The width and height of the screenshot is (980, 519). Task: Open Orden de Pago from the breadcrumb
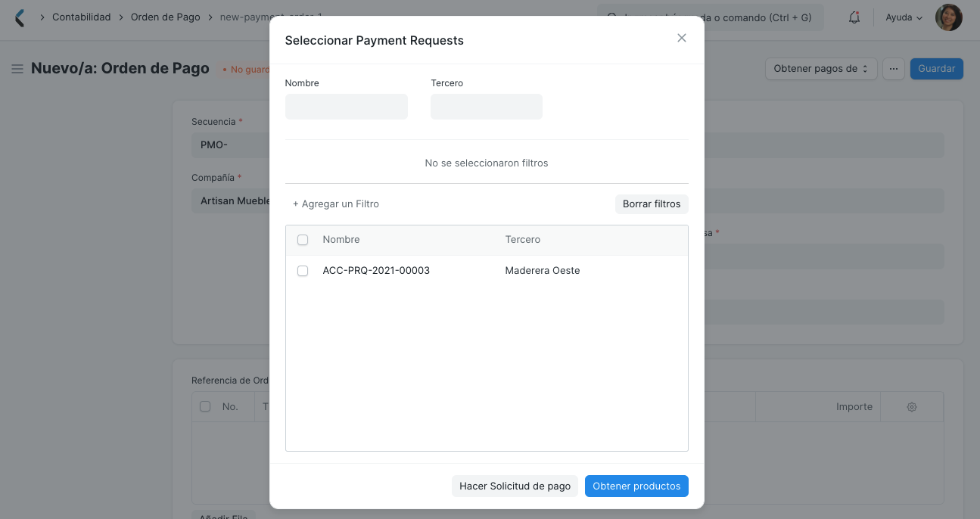click(166, 17)
